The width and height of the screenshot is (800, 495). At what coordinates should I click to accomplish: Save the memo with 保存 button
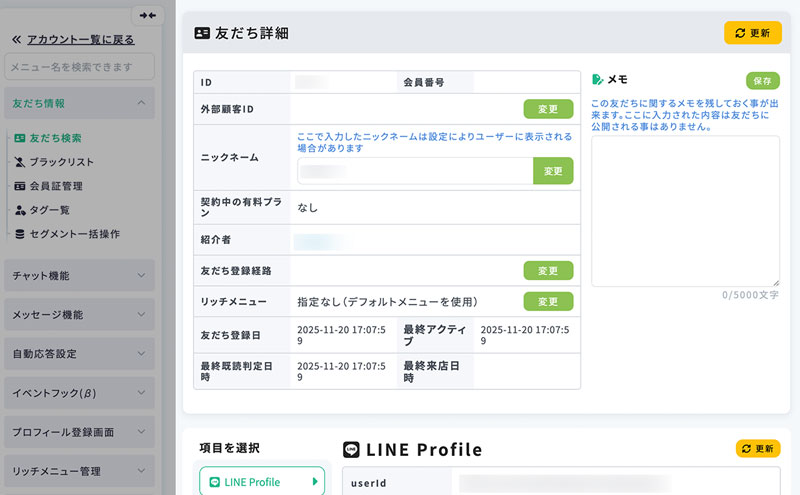click(762, 80)
